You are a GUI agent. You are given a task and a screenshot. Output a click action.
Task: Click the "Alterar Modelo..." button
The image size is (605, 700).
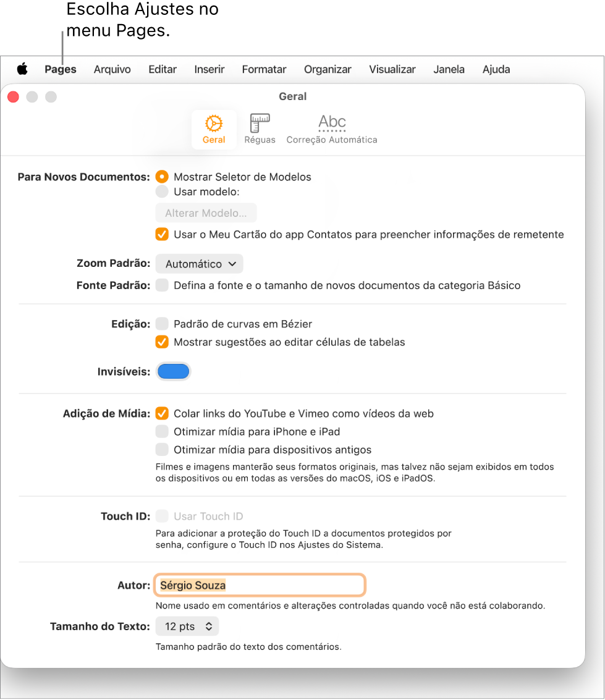tap(206, 213)
